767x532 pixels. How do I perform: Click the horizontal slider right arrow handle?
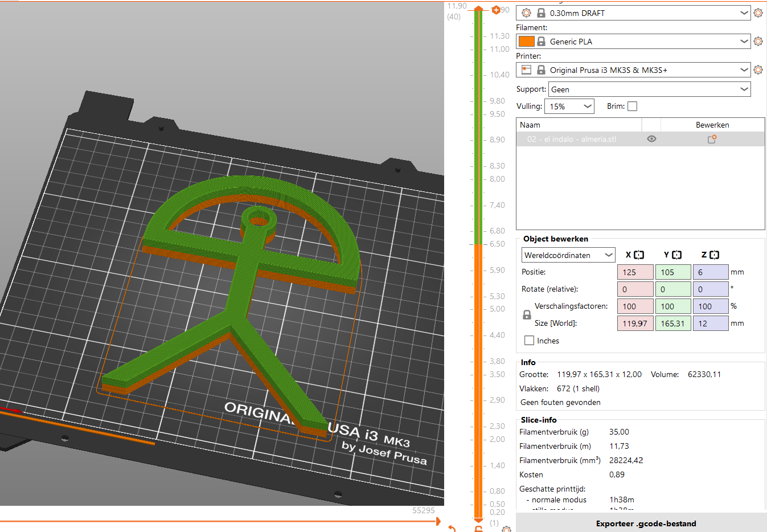click(x=437, y=521)
